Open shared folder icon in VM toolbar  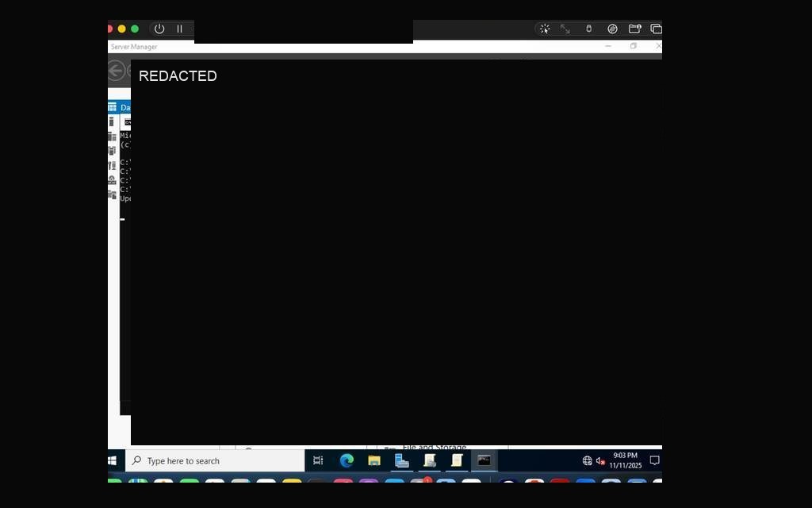(x=635, y=29)
